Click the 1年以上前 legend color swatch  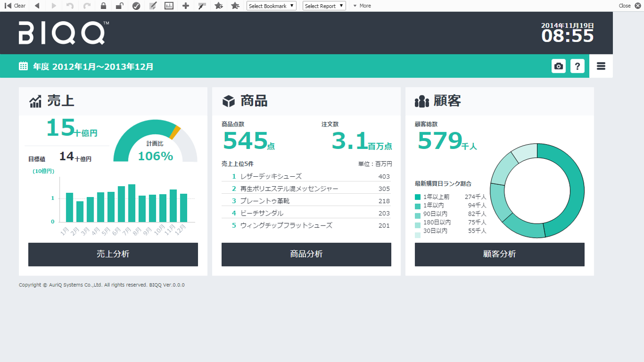(418, 197)
